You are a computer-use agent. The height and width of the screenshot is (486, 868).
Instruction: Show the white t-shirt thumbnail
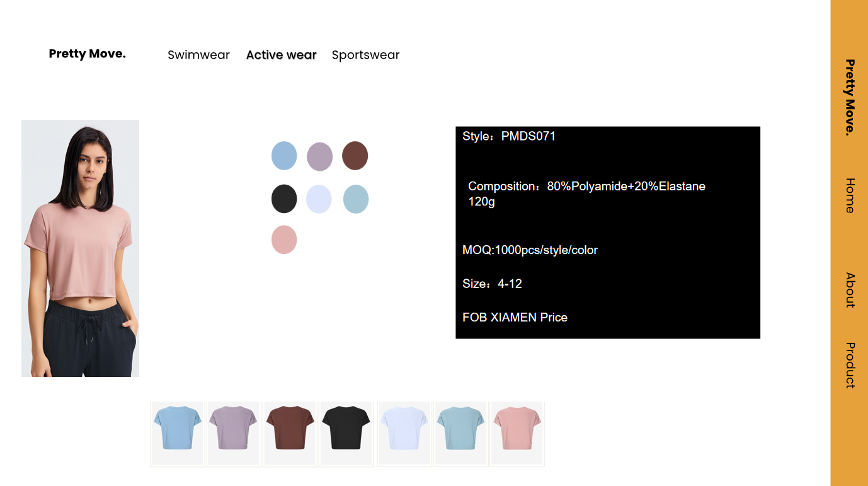click(404, 434)
